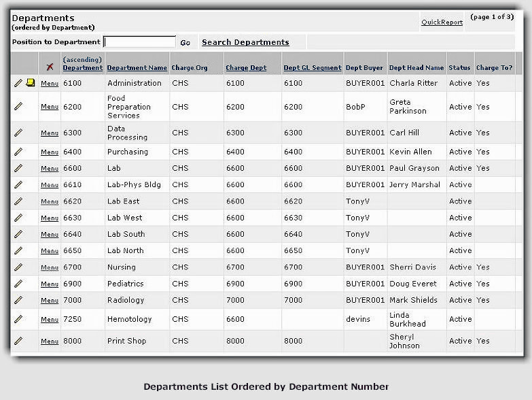Sort by Department Name column header
This screenshot has width=532, height=400.
(137, 68)
